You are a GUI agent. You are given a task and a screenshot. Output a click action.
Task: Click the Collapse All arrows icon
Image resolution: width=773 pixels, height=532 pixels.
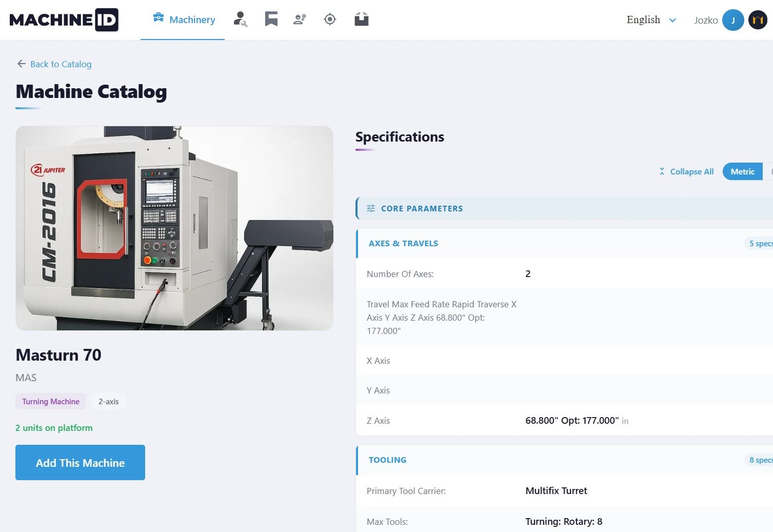click(662, 171)
